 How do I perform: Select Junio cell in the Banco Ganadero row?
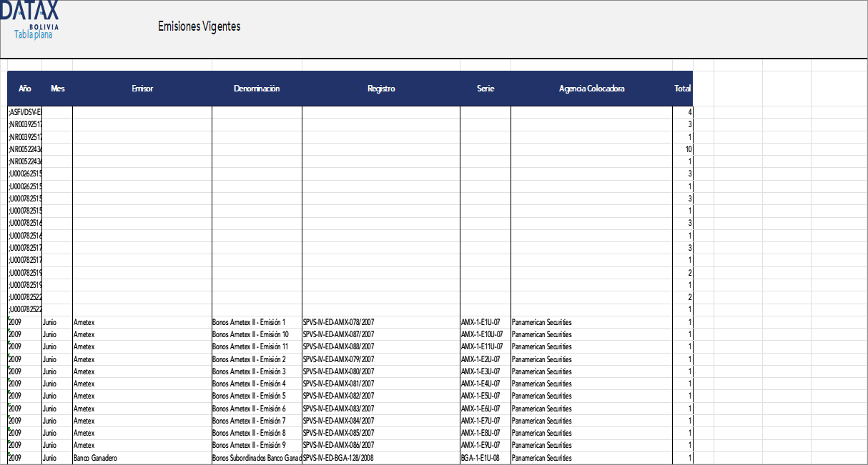pos(58,458)
